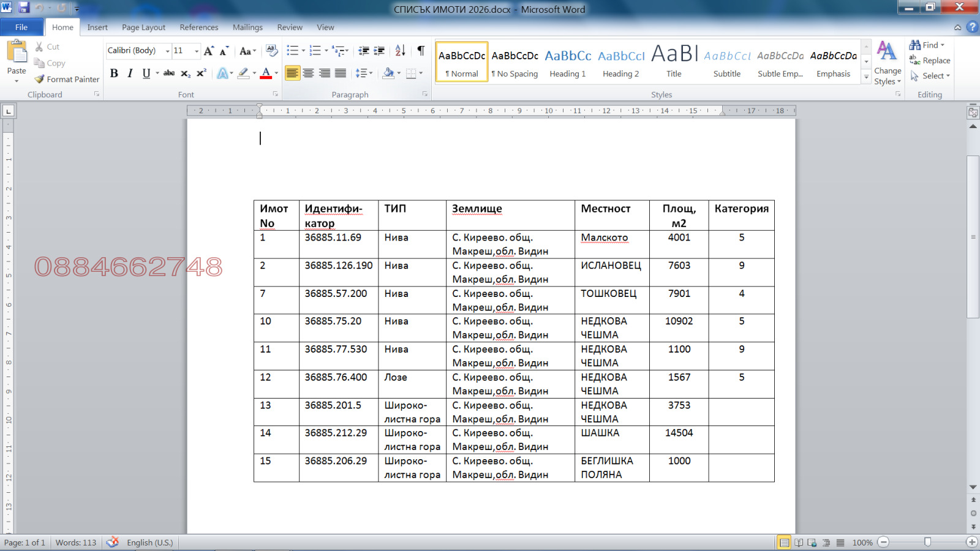The width and height of the screenshot is (980, 551).
Task: Open numbering list dropdown arrow
Action: click(x=326, y=51)
